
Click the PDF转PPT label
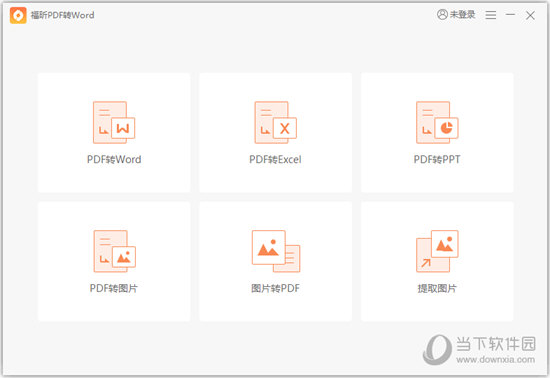pos(437,160)
